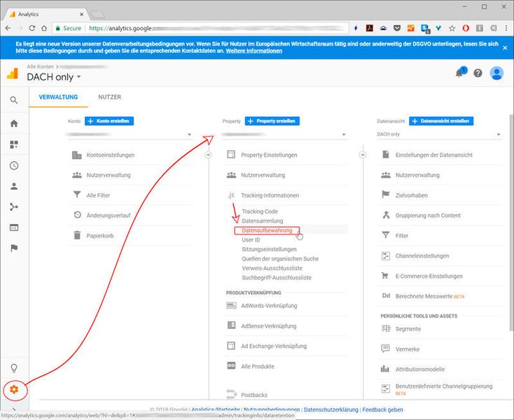This screenshot has width=514, height=420.
Task: Click Konto erstellen button
Action: tap(109, 121)
